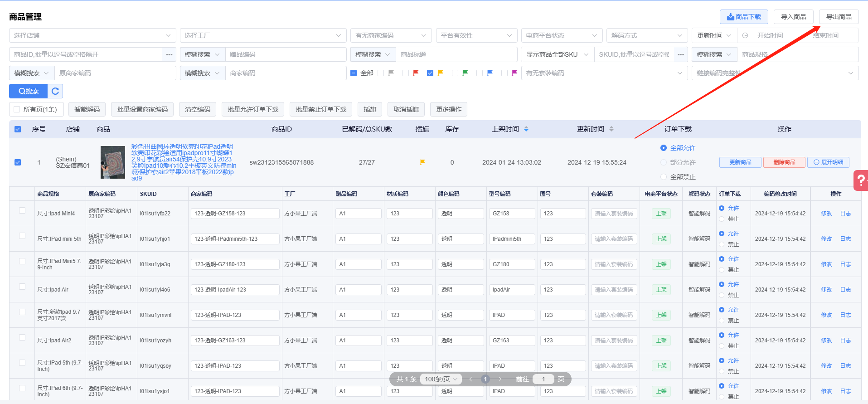The height and width of the screenshot is (404, 868).
Task: Click 智能解码 in the batch action bar
Action: tap(87, 109)
